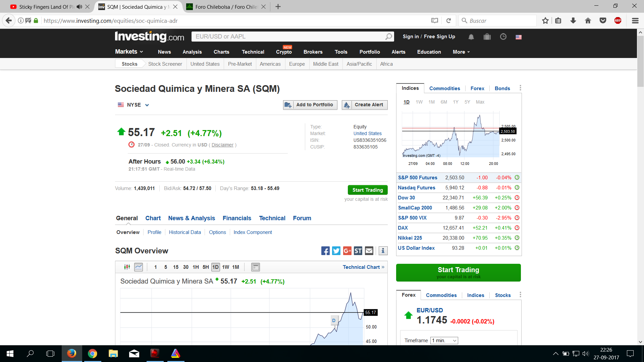644x362 pixels.
Task: Open the Indices widget options dots
Action: (x=520, y=88)
